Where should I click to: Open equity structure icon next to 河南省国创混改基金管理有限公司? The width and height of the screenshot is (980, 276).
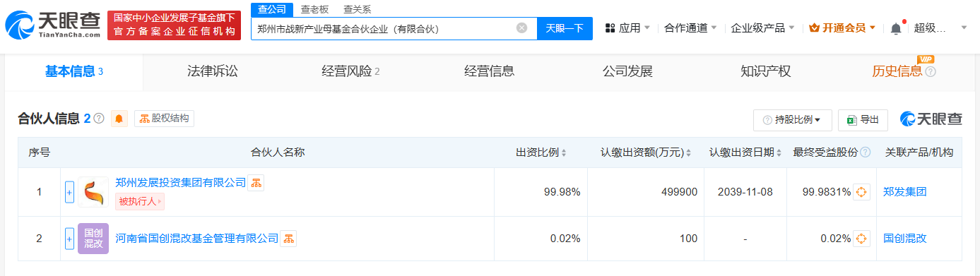[288, 239]
